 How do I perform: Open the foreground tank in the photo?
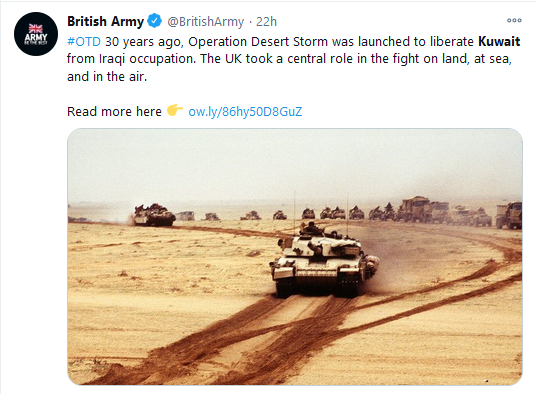click(x=324, y=261)
